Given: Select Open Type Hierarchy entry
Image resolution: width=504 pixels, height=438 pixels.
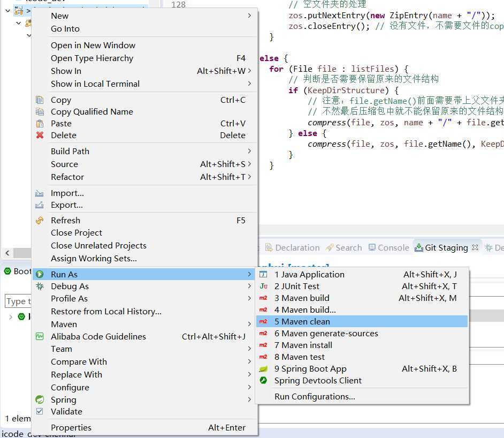Looking at the screenshot, I should (144, 58).
